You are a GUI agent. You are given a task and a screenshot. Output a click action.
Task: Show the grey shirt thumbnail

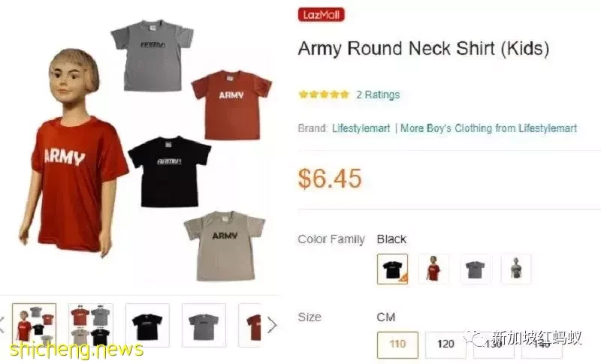(204, 325)
